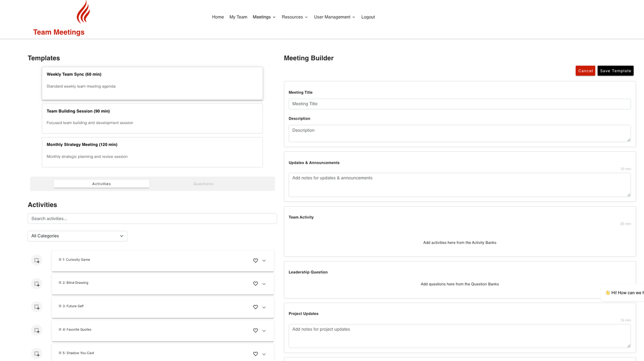Favorite the Curiosity Game activity

click(x=255, y=261)
